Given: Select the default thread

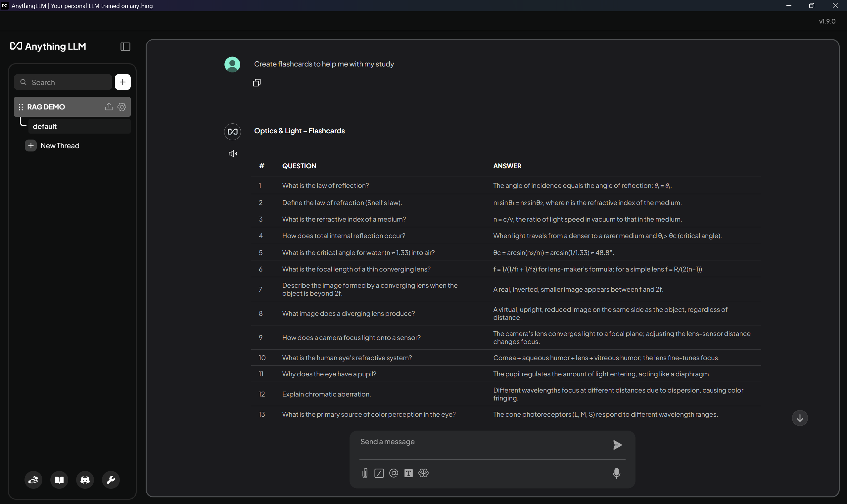Looking at the screenshot, I should click(x=45, y=126).
